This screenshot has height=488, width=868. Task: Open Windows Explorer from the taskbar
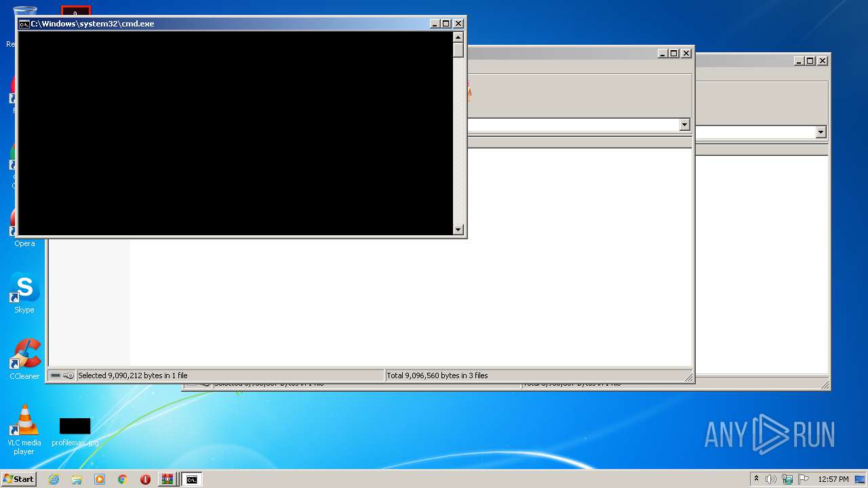(x=77, y=479)
